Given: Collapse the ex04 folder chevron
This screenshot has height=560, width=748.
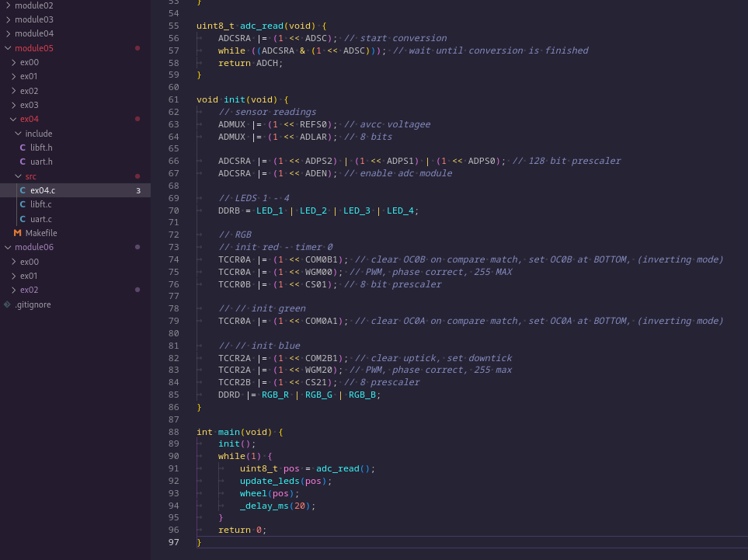Looking at the screenshot, I should click(x=13, y=119).
